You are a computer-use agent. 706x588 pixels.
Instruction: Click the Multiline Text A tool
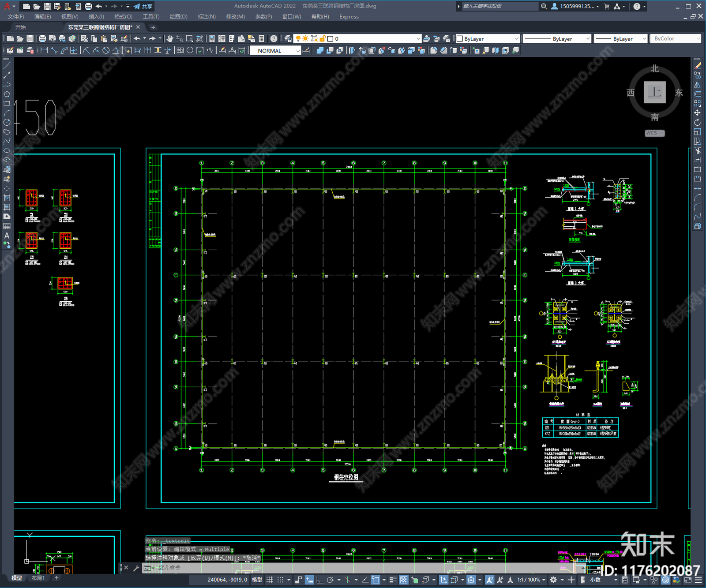point(7,236)
